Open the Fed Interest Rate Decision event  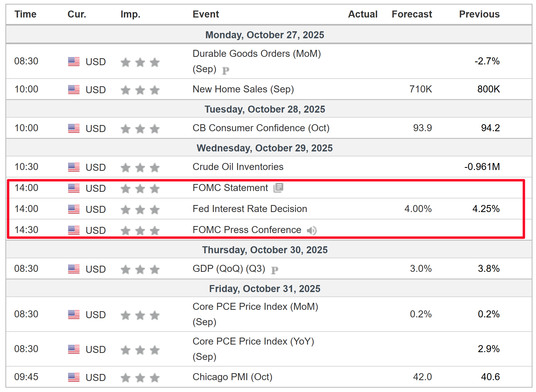250,209
